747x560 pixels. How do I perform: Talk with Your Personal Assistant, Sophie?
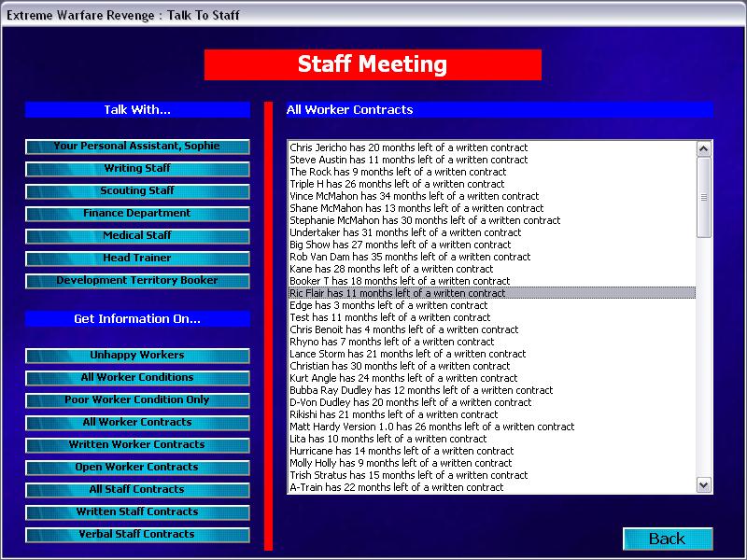pos(137,147)
